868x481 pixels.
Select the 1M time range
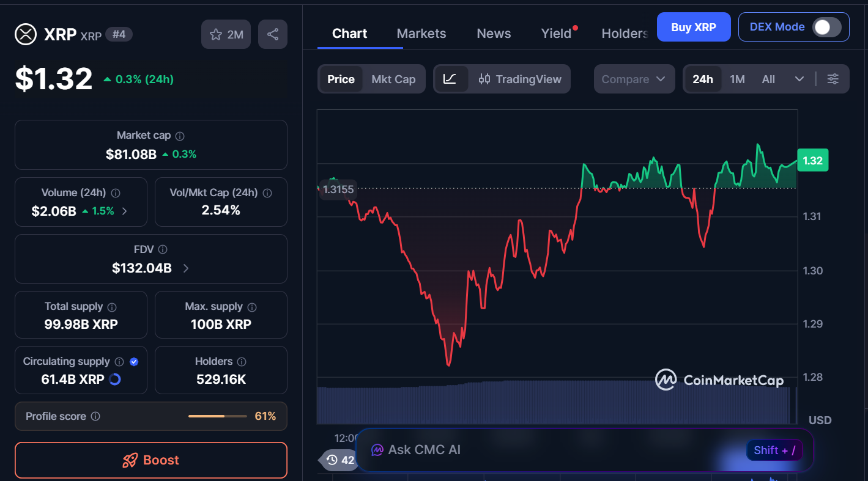737,79
